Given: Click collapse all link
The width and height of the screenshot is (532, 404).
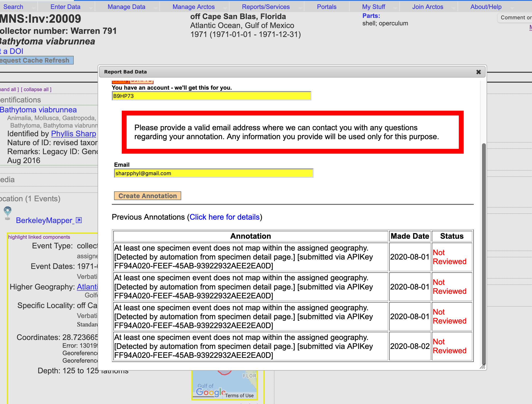Looking at the screenshot, I should click(36, 89).
